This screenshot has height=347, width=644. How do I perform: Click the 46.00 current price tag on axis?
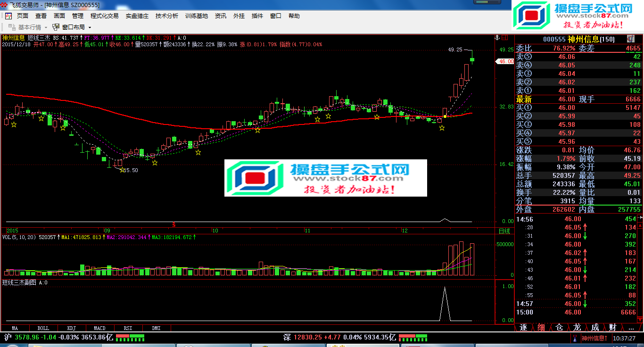click(505, 61)
